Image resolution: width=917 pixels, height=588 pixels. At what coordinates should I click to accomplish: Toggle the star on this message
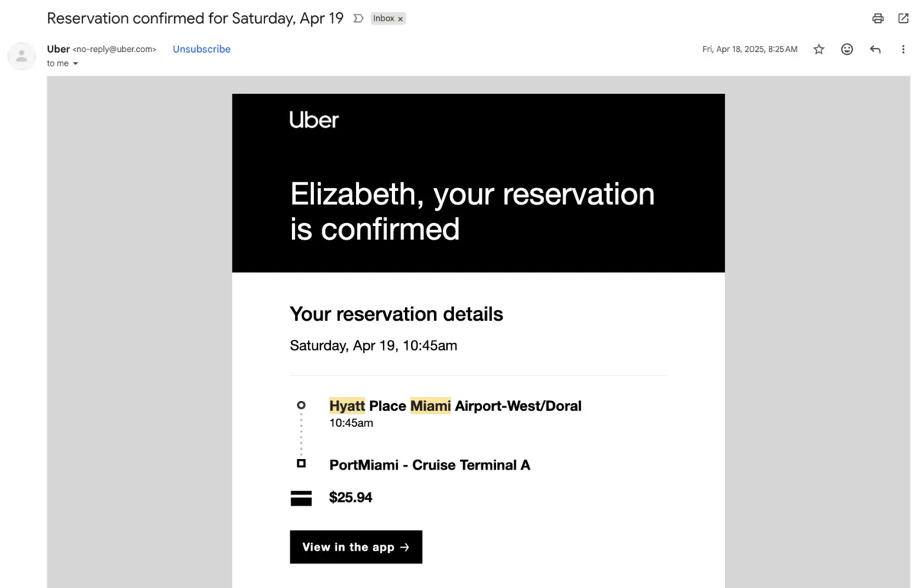(818, 49)
